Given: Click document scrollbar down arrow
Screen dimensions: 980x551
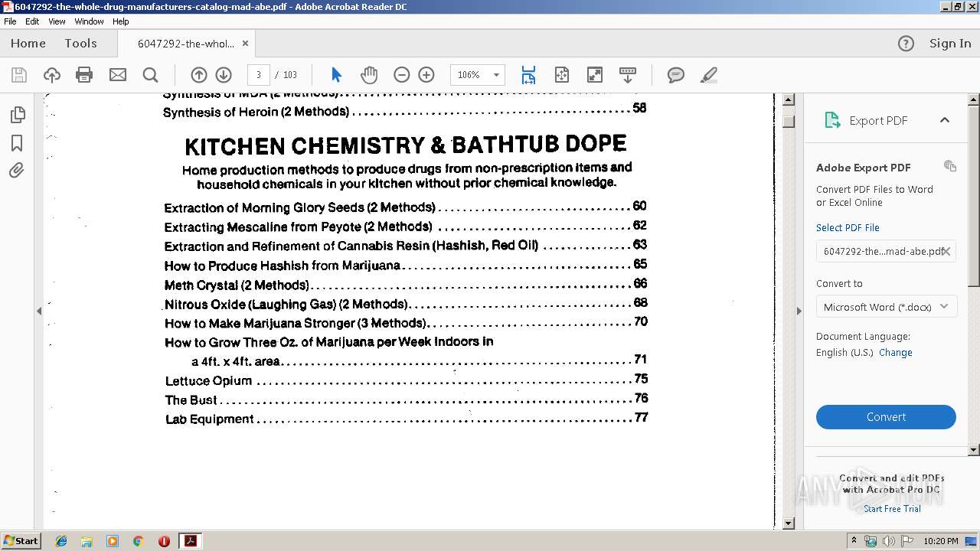Looking at the screenshot, I should coord(789,523).
